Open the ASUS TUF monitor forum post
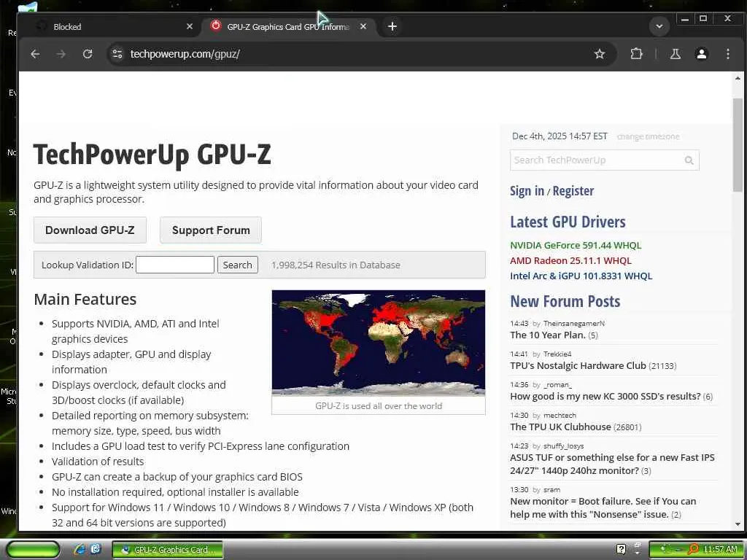747x560 pixels. [x=612, y=464]
